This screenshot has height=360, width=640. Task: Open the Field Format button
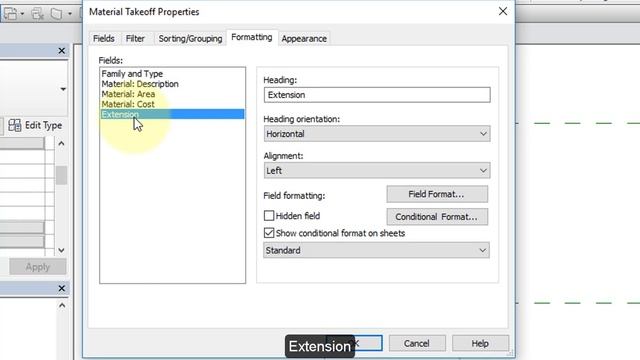[437, 194]
